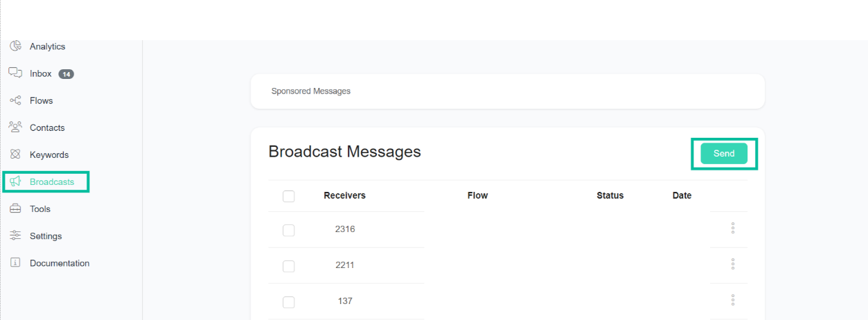The height and width of the screenshot is (320, 868).
Task: Click the Documentation info icon
Action: pyautogui.click(x=15, y=263)
